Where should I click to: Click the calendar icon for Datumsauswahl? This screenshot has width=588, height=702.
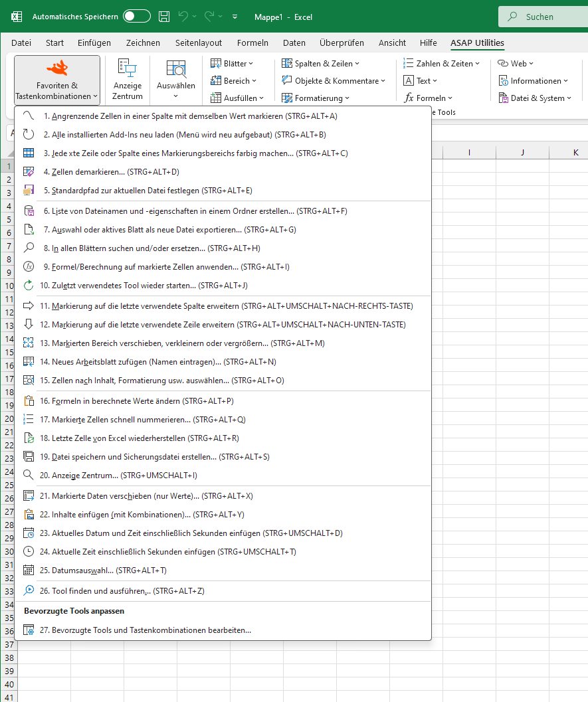click(28, 570)
